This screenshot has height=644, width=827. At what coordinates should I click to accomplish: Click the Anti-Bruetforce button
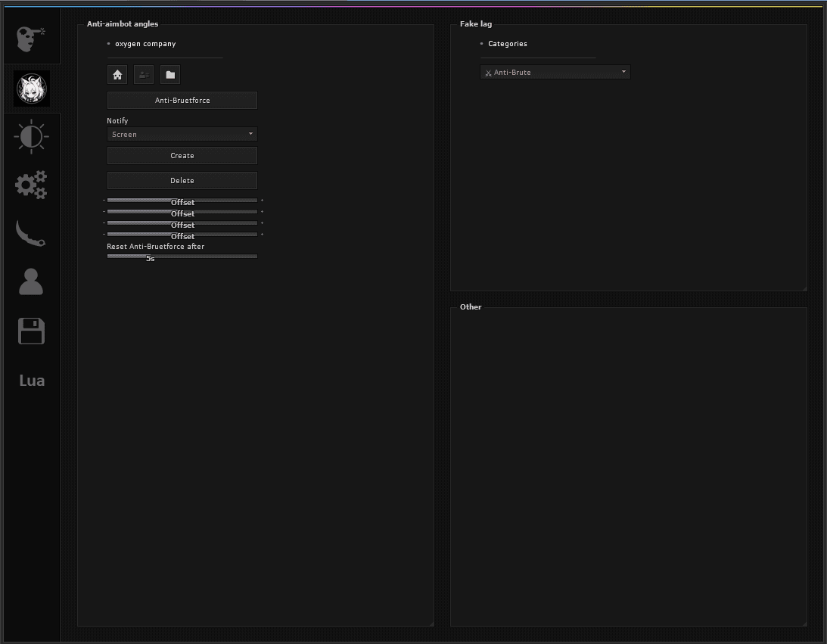click(x=182, y=100)
